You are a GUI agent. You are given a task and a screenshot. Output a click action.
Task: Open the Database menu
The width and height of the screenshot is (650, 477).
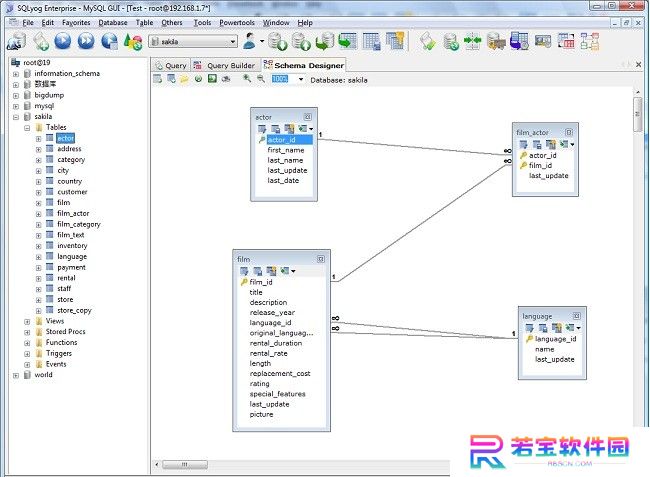(x=113, y=22)
